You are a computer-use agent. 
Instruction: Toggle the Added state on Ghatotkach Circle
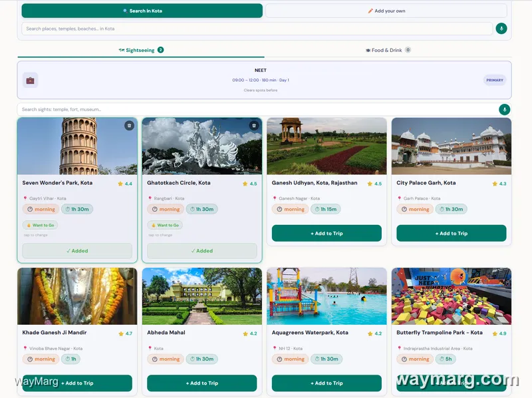[x=202, y=251]
